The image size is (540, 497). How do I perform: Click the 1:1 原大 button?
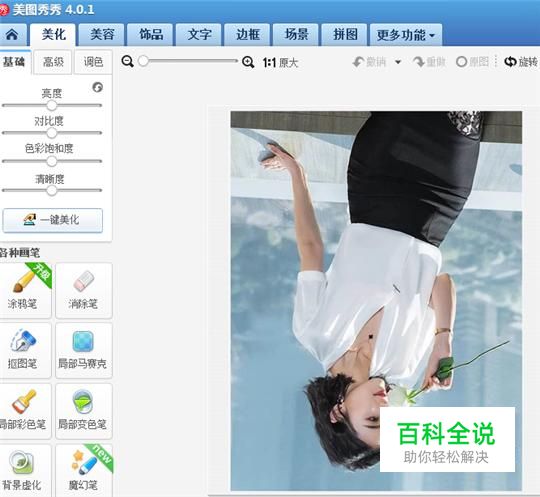pos(280,63)
